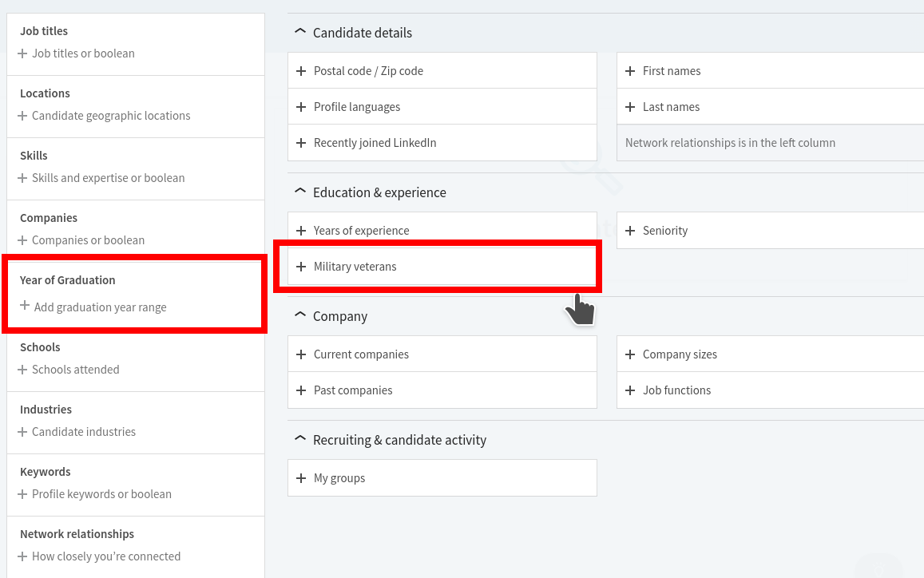Add a Past companies filter
924x578 pixels.
pos(353,390)
